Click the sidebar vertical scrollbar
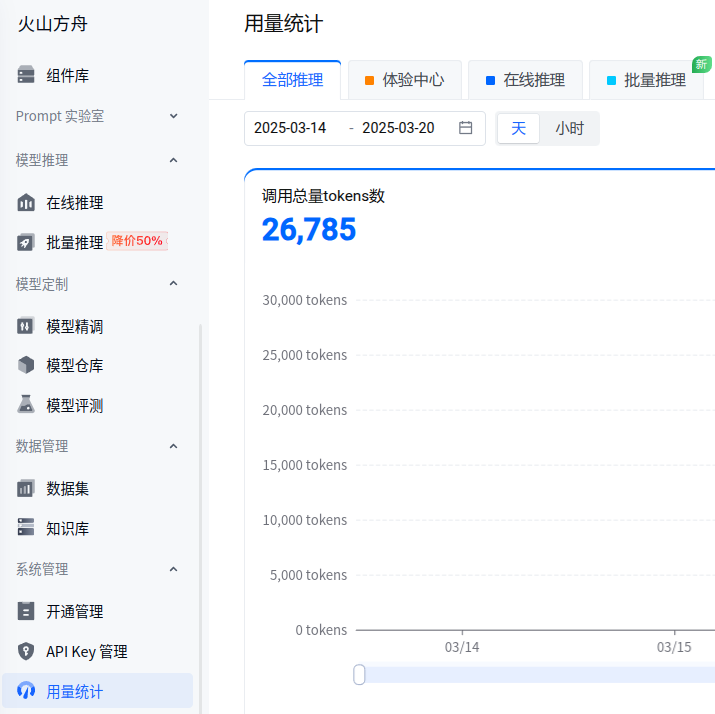Image resolution: width=715 pixels, height=714 pixels. (x=200, y=518)
